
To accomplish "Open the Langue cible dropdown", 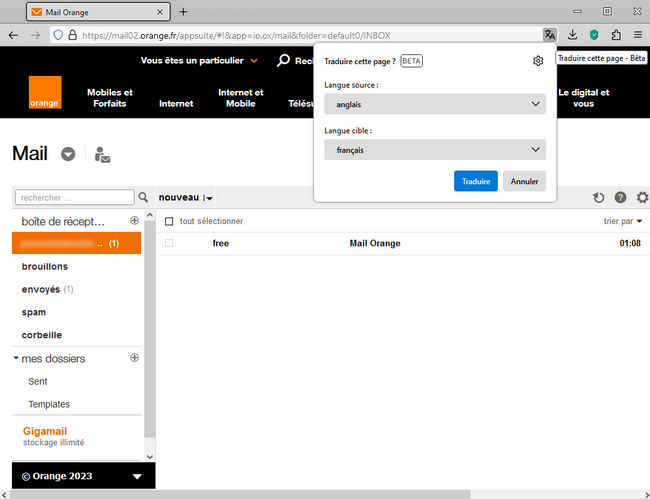I will coord(435,150).
